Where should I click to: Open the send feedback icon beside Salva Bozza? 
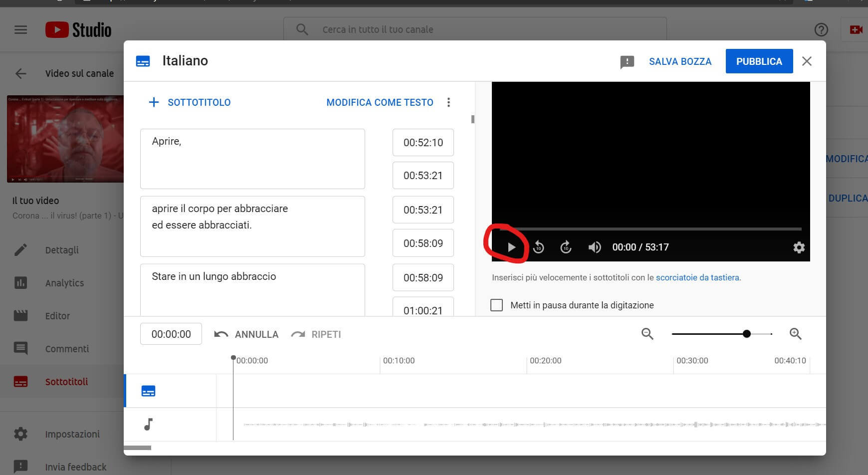(627, 62)
